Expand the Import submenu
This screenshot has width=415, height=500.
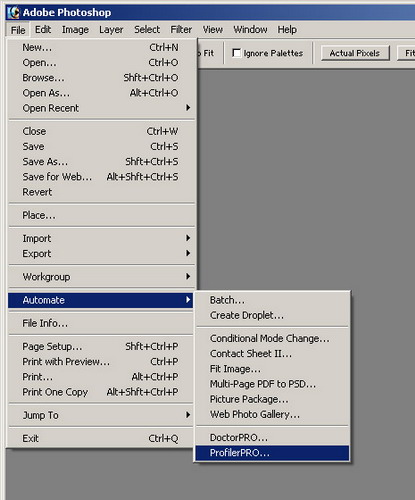(x=101, y=238)
